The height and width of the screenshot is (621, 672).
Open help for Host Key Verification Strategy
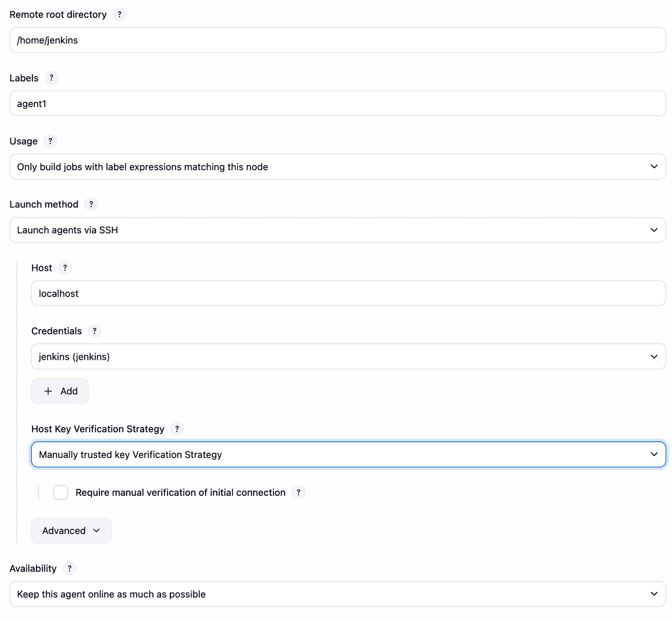177,429
